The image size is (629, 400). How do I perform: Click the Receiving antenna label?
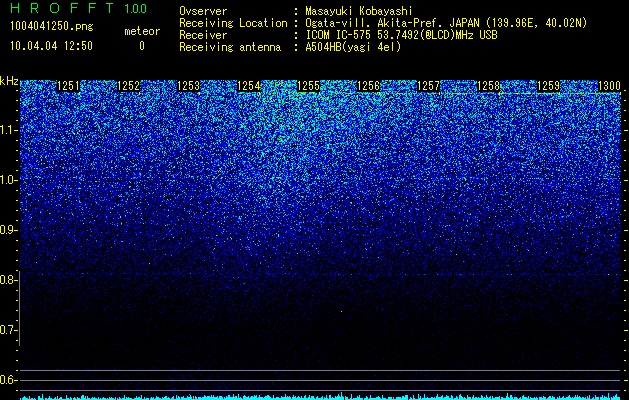230,47
